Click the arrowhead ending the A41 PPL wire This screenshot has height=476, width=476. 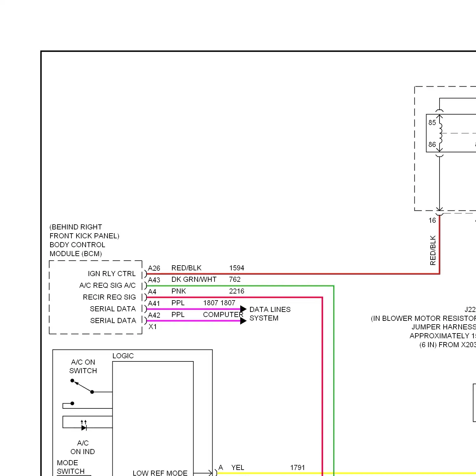(243, 309)
